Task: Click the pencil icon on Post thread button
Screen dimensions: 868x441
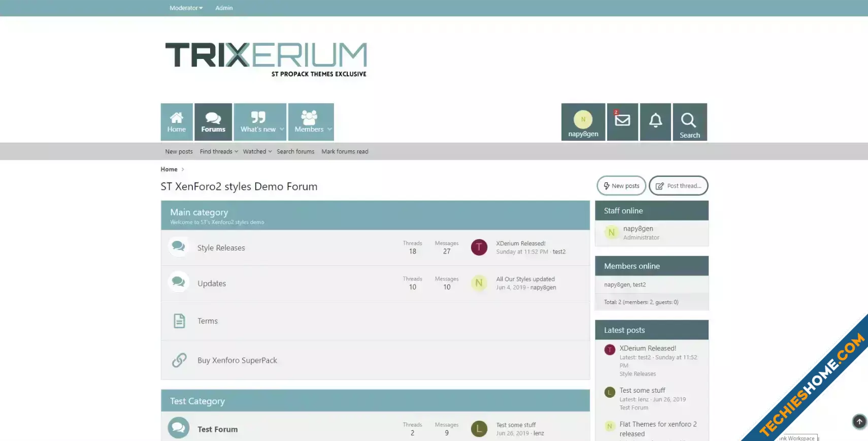Action: [659, 186]
